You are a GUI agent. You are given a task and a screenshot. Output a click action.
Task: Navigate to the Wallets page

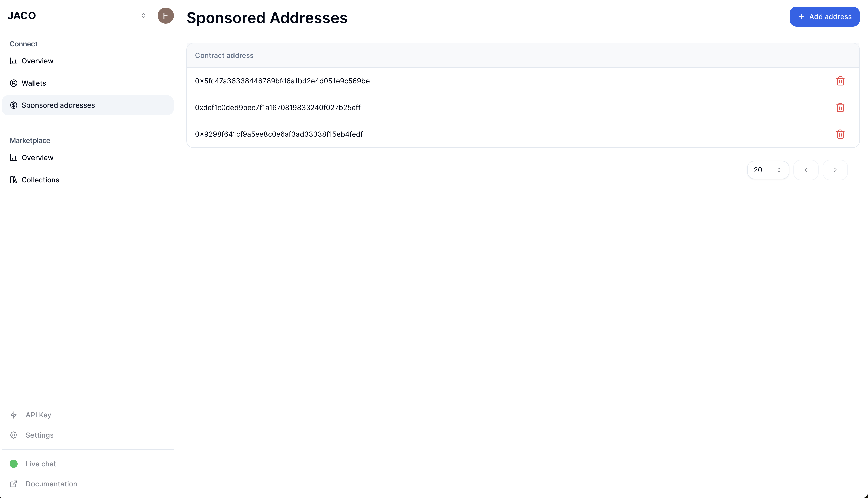click(x=34, y=83)
